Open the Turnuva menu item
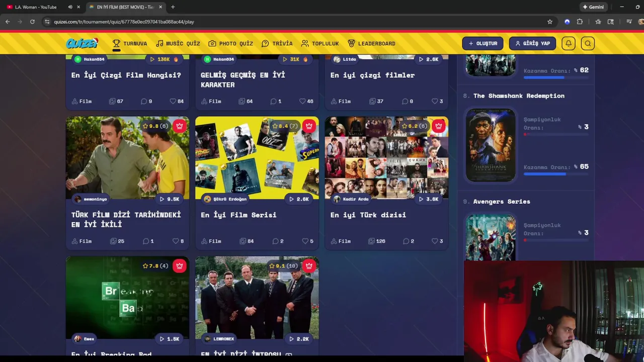Image resolution: width=644 pixels, height=362 pixels. [130, 43]
